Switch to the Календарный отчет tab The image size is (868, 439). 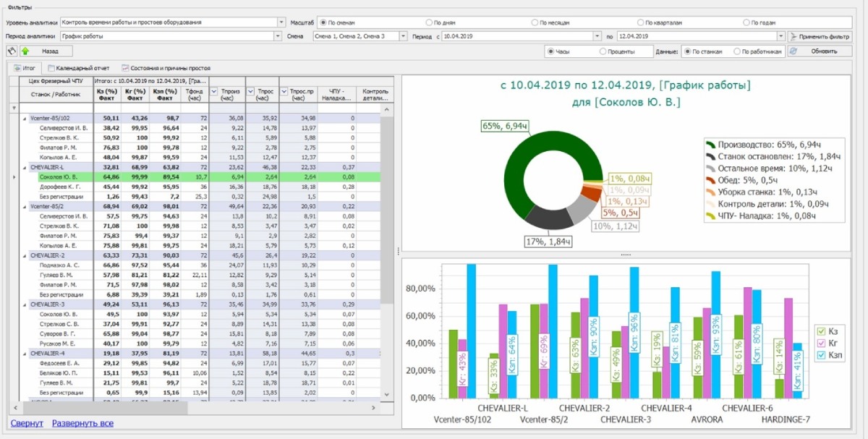coord(78,68)
